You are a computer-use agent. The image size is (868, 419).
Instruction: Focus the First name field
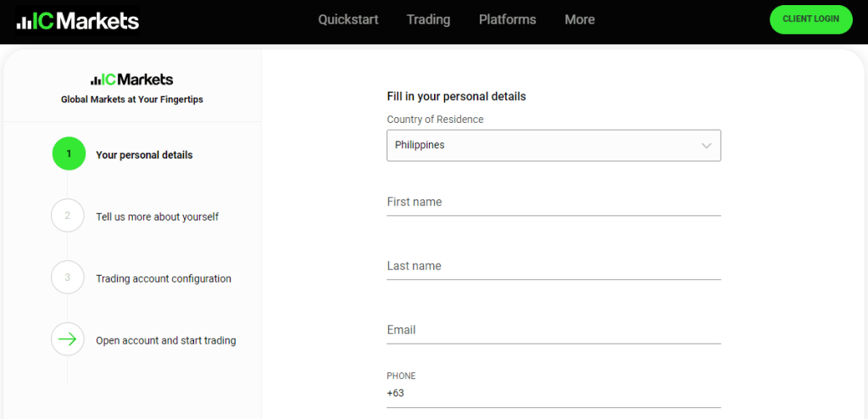click(x=554, y=203)
